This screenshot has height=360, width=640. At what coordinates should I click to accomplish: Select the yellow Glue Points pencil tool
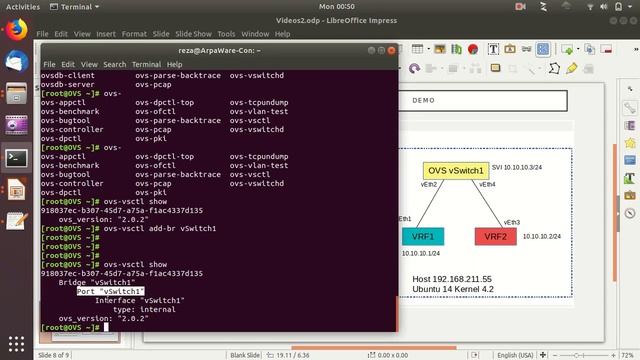coord(571,68)
